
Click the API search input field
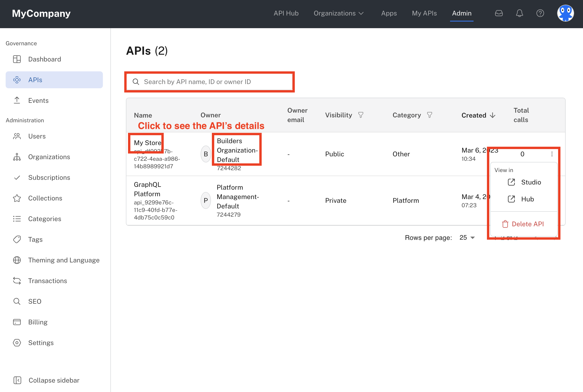(x=210, y=82)
